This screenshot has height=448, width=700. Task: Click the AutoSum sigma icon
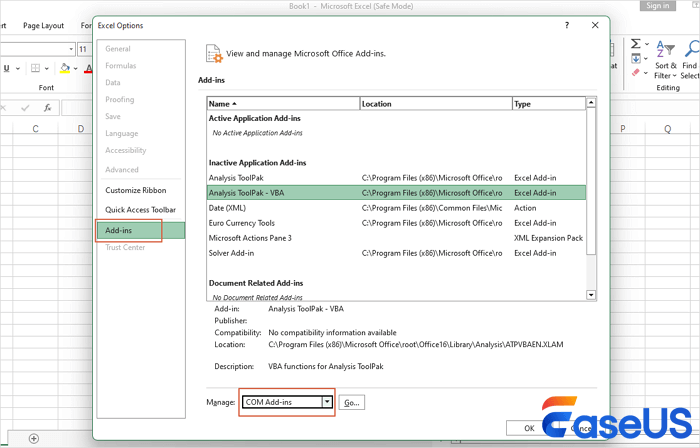click(x=636, y=45)
